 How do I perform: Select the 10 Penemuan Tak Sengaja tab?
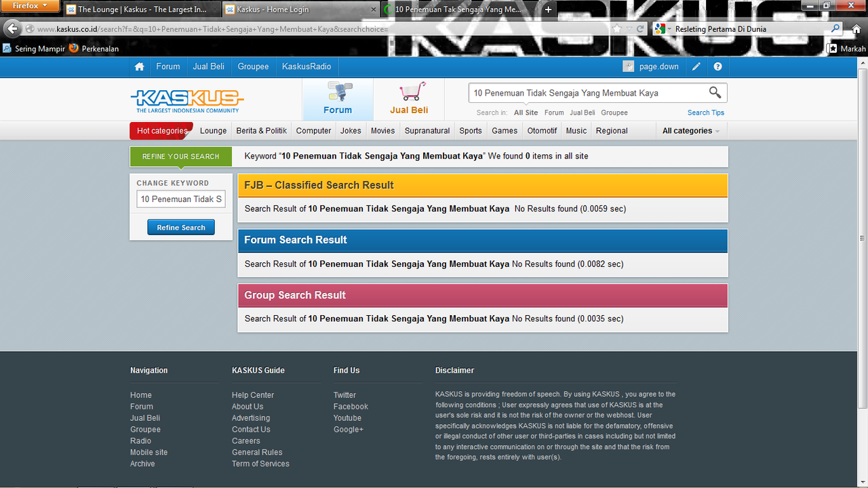coord(460,9)
